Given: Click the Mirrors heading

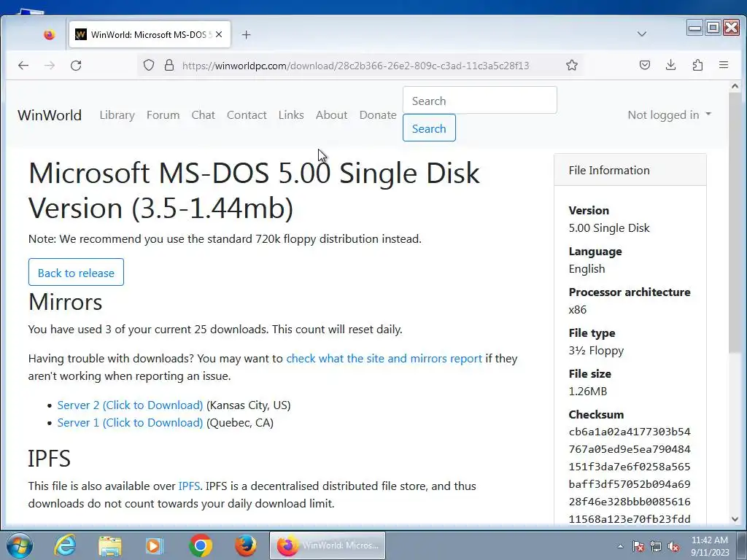Looking at the screenshot, I should click(65, 301).
